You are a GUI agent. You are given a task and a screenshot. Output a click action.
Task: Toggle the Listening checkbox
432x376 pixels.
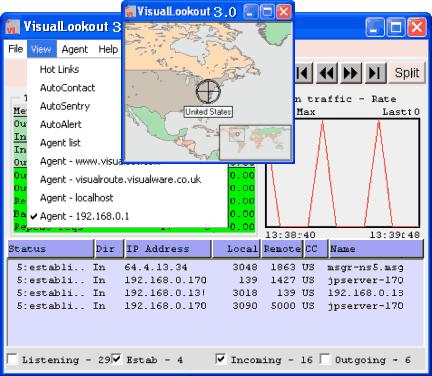(13, 359)
